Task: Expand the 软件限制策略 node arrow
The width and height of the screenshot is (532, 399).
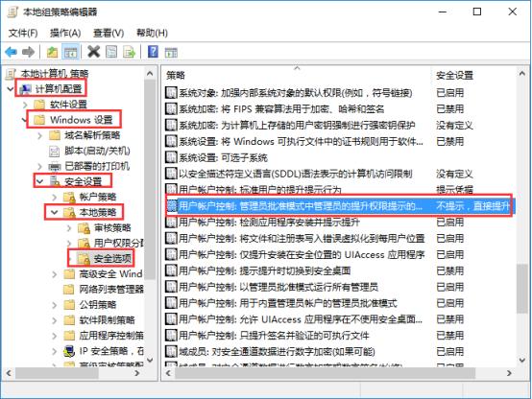Action: (x=55, y=320)
